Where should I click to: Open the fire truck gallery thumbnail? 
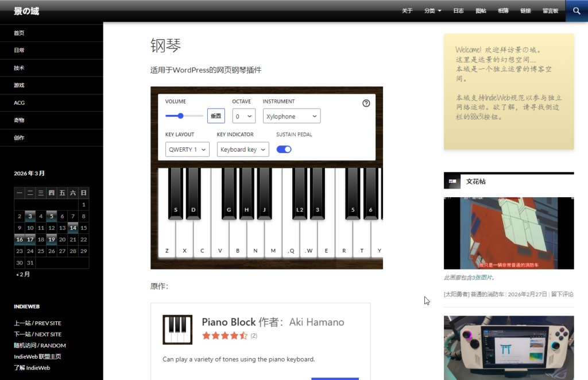point(509,233)
